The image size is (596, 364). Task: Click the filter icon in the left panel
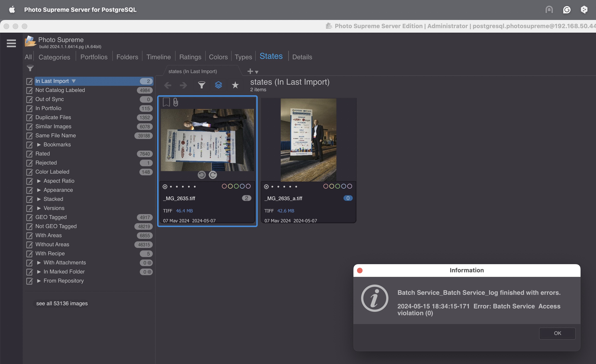(30, 68)
